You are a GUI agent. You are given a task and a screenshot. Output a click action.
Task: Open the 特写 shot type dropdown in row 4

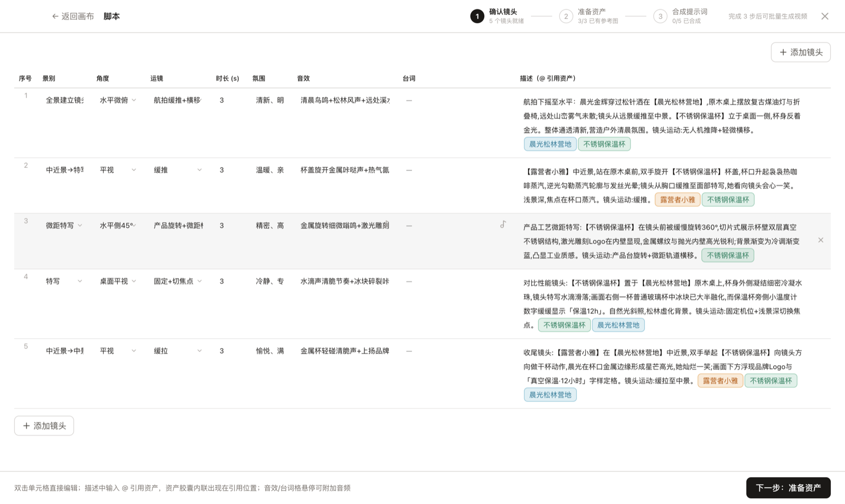[64, 281]
